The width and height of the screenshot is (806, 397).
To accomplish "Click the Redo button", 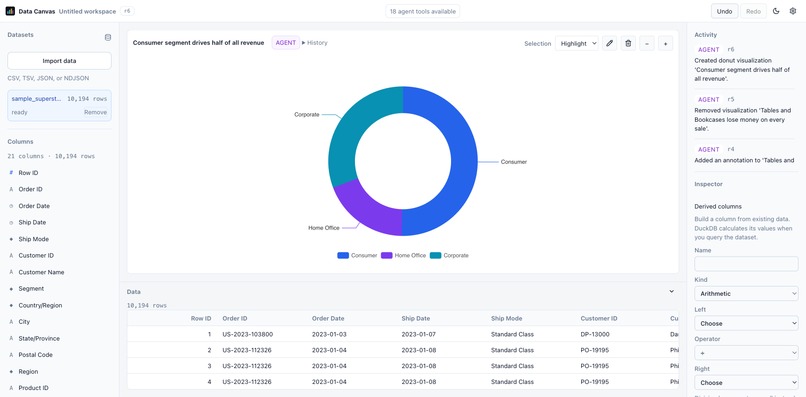I will (x=753, y=11).
